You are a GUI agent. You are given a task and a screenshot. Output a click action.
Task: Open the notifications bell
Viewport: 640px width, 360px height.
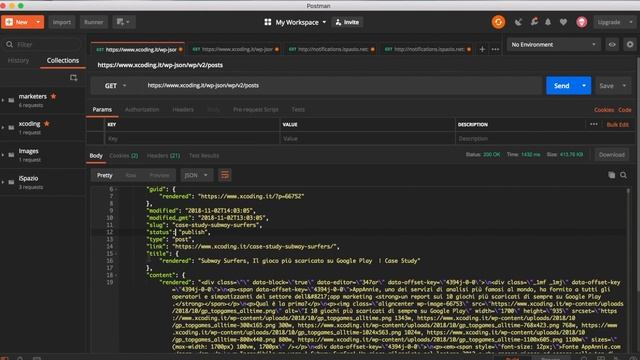(548, 22)
